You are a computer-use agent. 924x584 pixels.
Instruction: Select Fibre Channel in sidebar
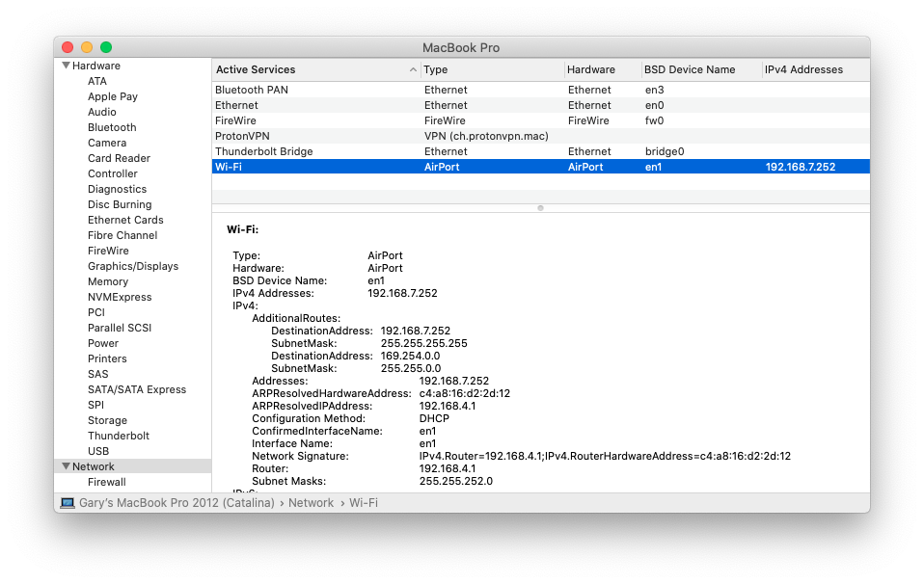pyautogui.click(x=122, y=235)
